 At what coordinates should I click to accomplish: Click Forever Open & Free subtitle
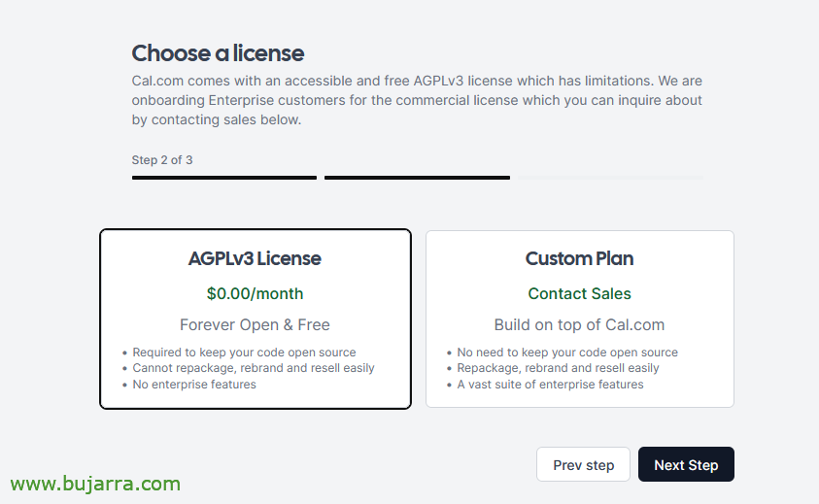click(255, 325)
